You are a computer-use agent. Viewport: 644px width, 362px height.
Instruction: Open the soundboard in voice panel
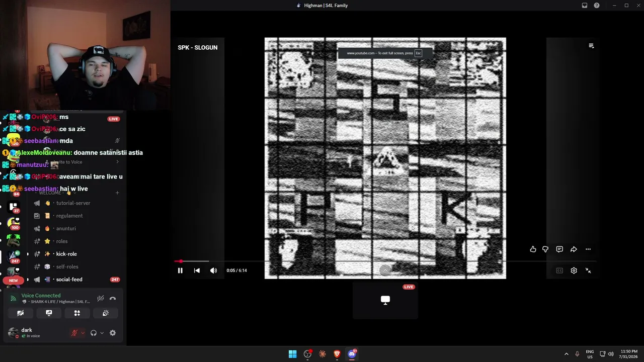(x=106, y=313)
